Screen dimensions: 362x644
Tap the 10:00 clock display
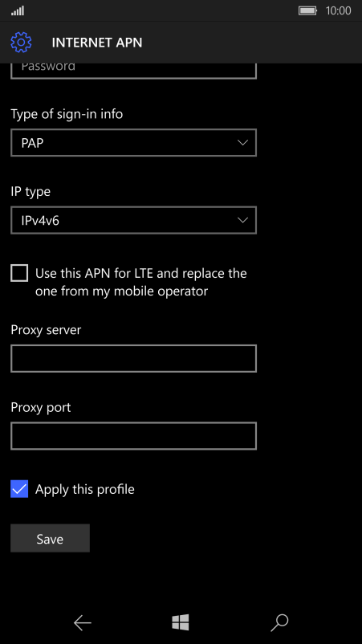(338, 10)
